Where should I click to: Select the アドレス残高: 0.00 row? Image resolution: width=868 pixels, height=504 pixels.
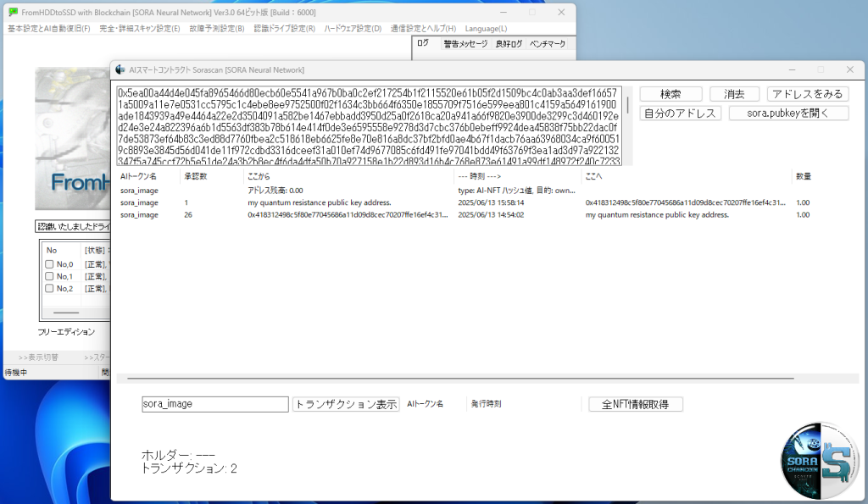click(465, 191)
